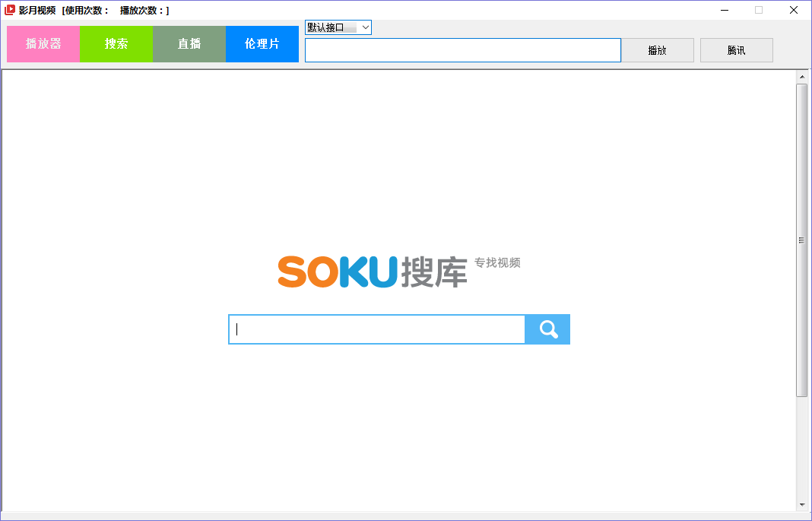Select the blue 伦理片 tab
Screen dimensions: 812x521
(x=262, y=44)
